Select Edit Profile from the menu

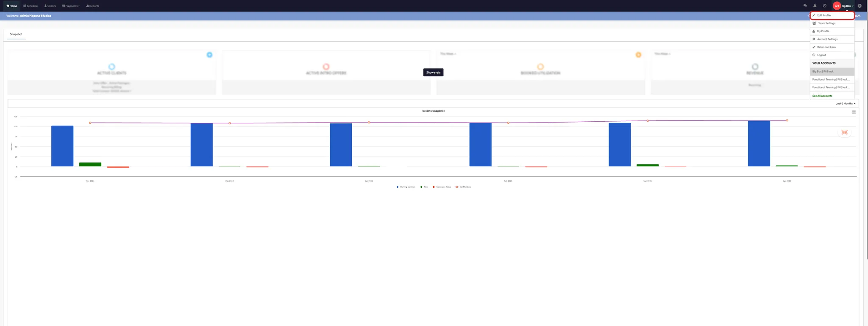[824, 15]
